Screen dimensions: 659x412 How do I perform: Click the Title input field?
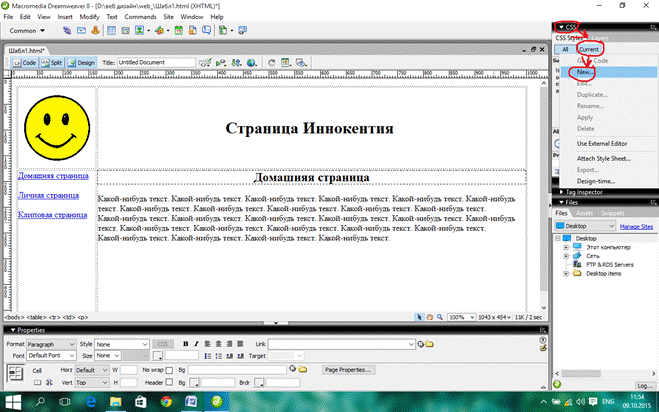coord(156,63)
